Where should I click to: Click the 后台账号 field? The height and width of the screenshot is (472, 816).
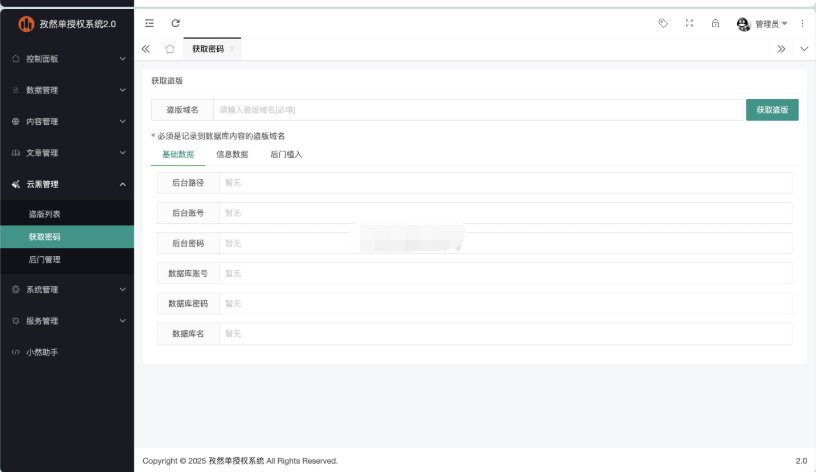(x=506, y=213)
